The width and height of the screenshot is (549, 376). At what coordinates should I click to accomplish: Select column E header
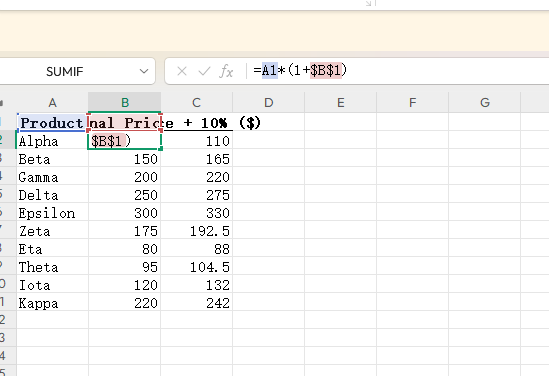[340, 103]
